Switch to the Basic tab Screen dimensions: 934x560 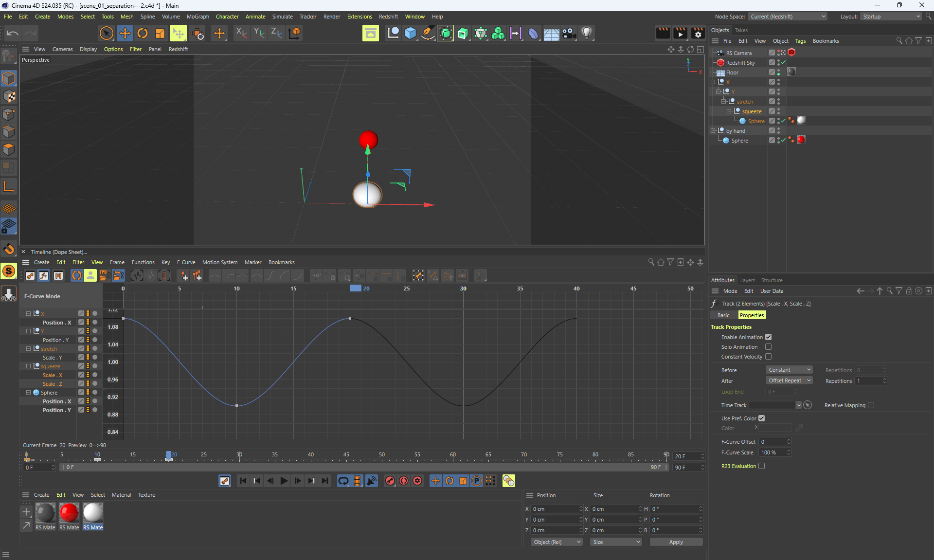[723, 315]
